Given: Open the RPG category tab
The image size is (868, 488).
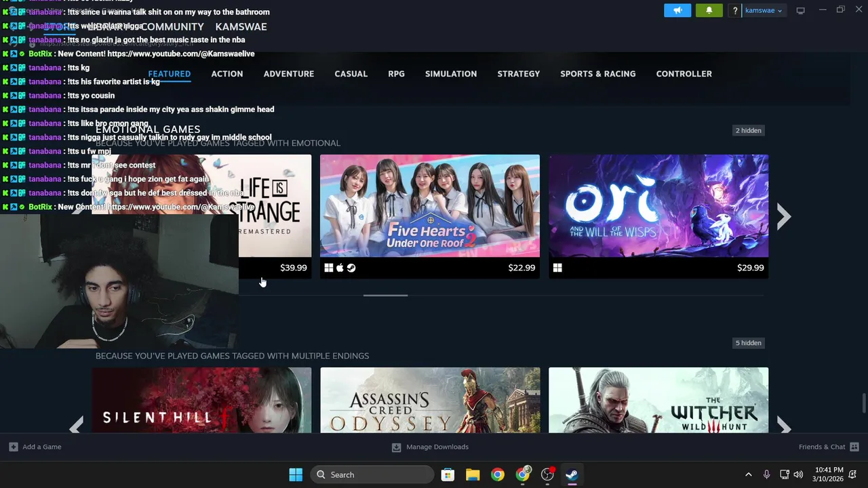Looking at the screenshot, I should [x=397, y=74].
